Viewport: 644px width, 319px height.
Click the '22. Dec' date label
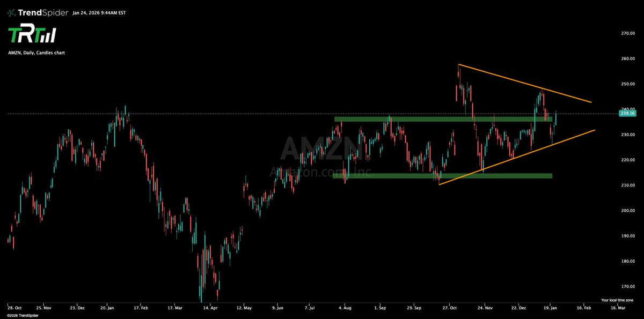point(520,308)
